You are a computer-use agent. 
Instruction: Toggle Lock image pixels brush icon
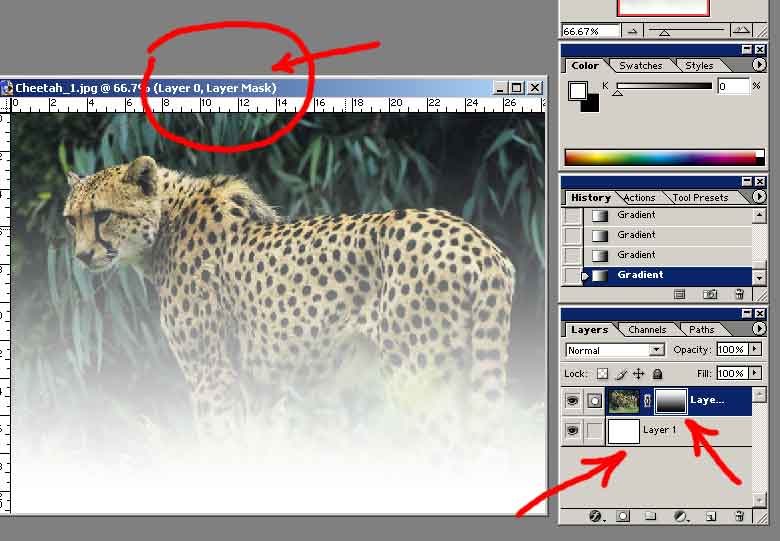(621, 374)
